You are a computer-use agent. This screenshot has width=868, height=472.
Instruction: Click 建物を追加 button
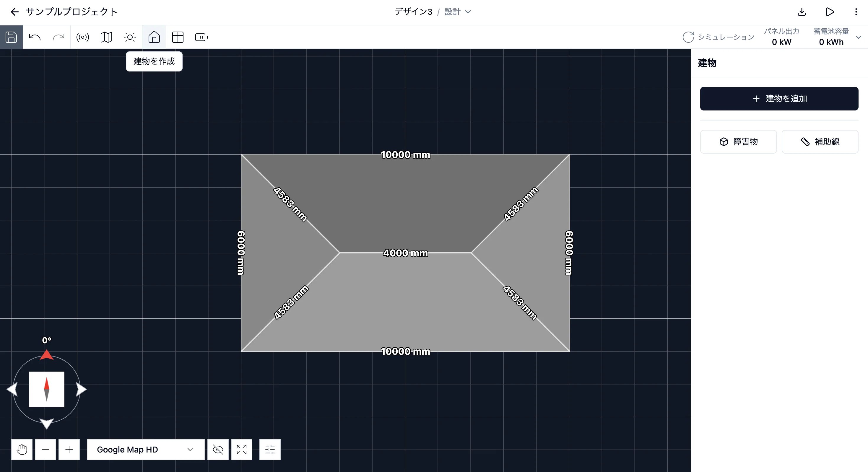779,98
